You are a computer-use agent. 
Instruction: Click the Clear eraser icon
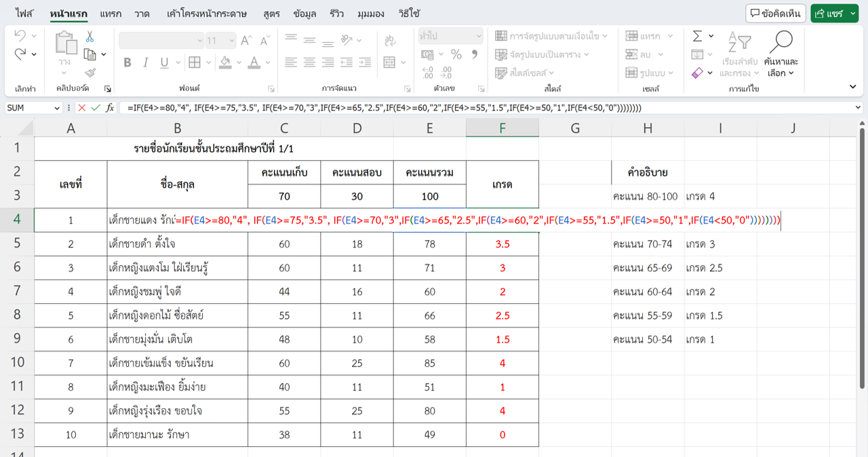point(697,73)
